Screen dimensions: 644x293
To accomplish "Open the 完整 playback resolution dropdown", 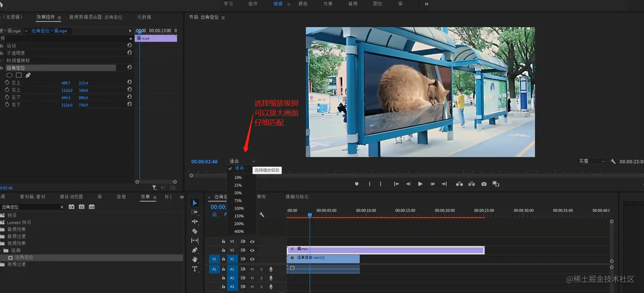I will pyautogui.click(x=592, y=161).
